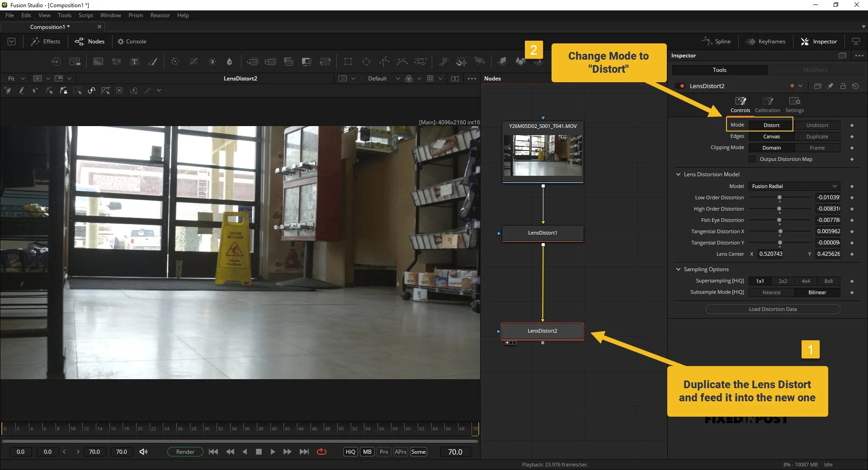Lock the LensDistort2 tool controls
Screen dimensions: 868x470
click(x=843, y=86)
